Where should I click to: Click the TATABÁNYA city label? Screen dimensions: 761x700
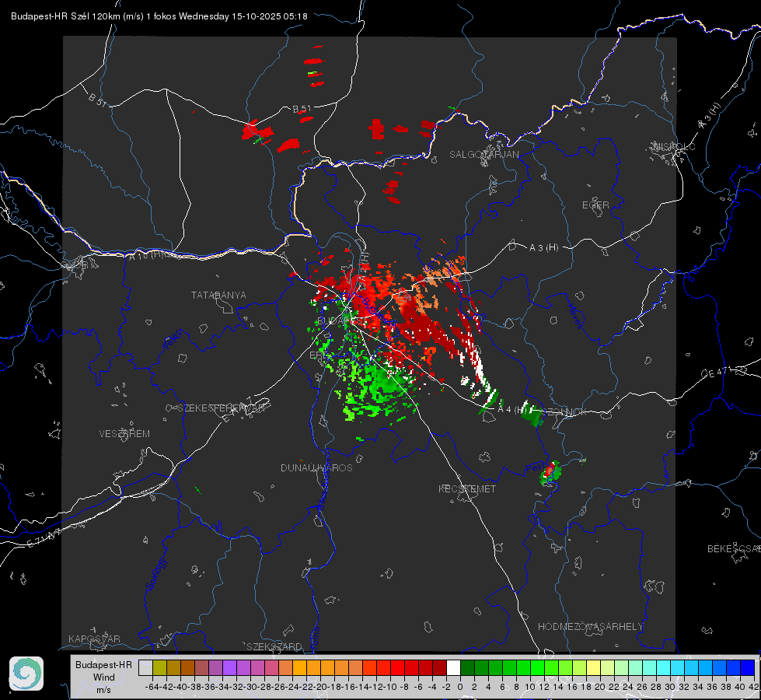coord(218,295)
